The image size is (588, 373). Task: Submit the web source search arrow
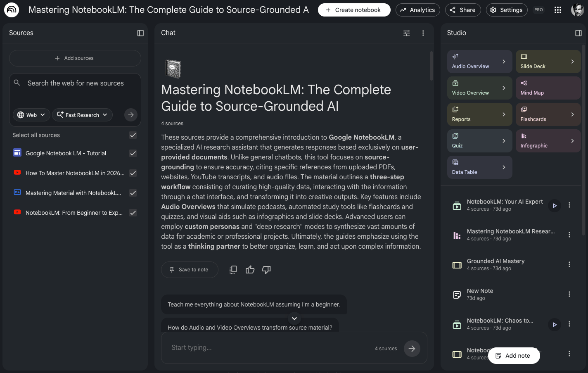[131, 115]
